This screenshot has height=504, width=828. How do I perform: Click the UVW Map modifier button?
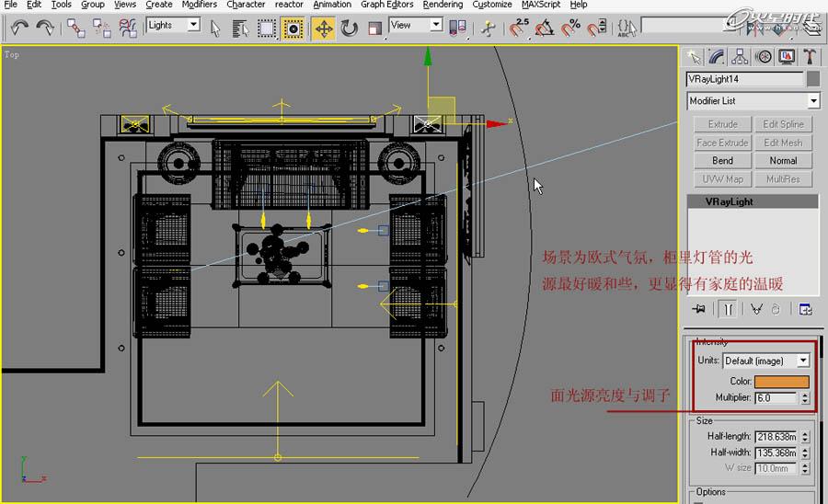pos(722,179)
